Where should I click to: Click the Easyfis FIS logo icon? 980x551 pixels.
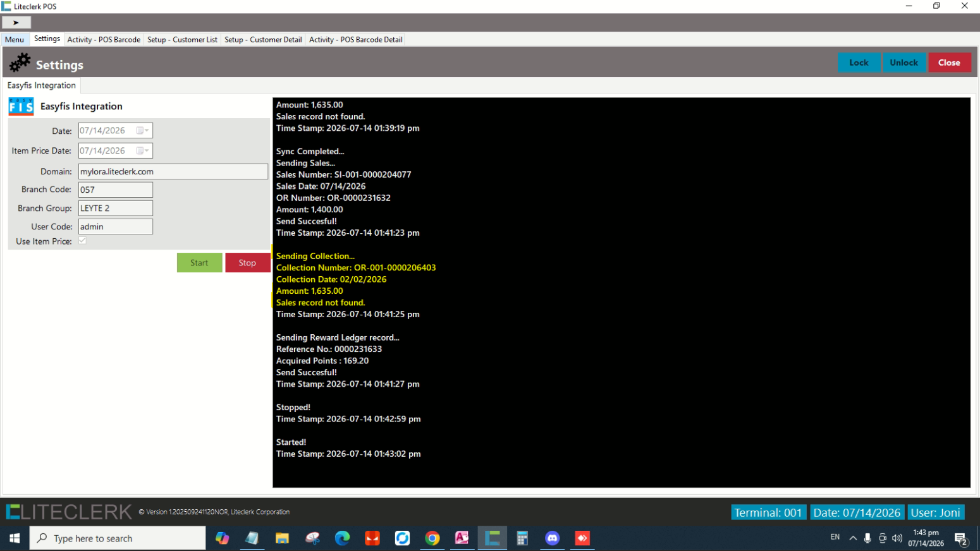(x=21, y=106)
